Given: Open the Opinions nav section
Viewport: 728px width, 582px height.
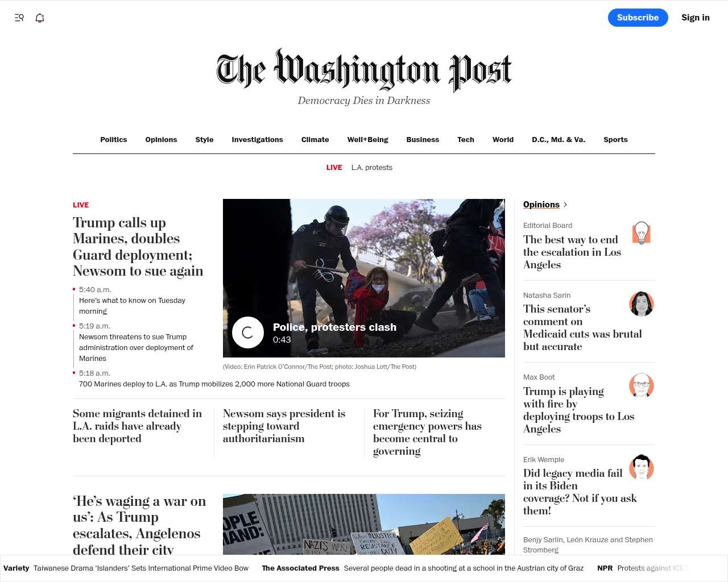Looking at the screenshot, I should [x=161, y=140].
